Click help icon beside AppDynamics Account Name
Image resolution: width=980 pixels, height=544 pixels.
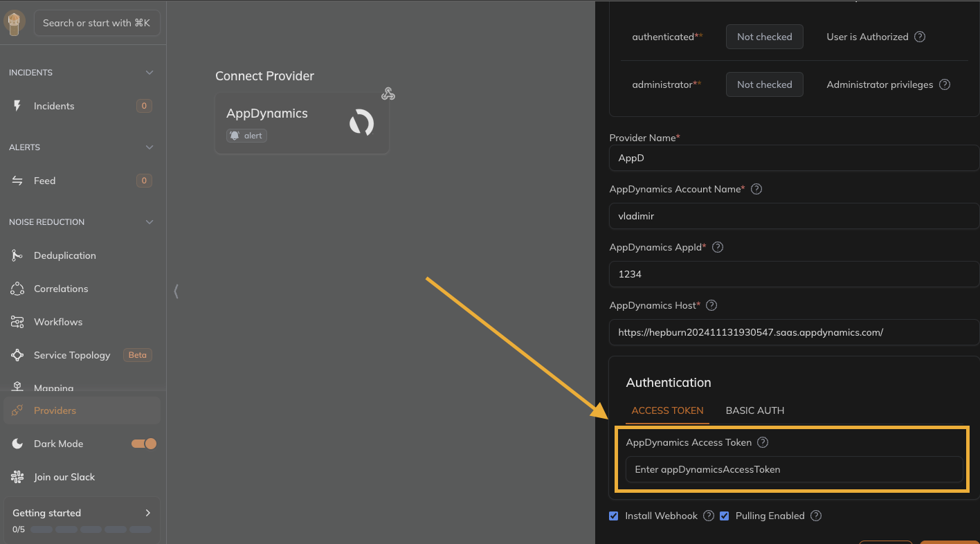tap(756, 189)
